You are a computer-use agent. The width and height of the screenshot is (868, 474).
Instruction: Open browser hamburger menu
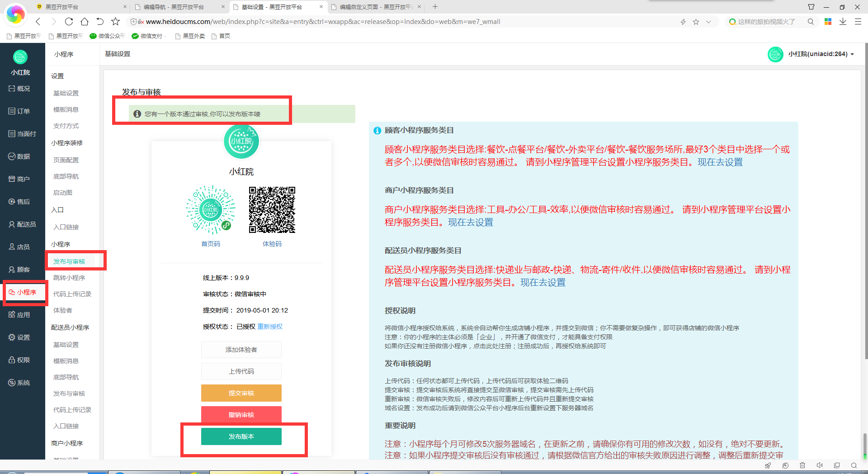(858, 21)
